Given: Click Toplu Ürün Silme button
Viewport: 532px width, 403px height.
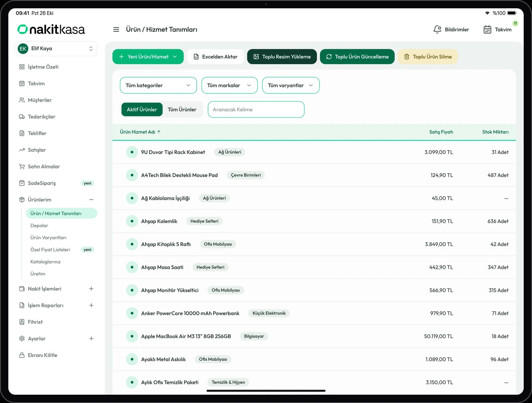Looking at the screenshot, I should [428, 57].
